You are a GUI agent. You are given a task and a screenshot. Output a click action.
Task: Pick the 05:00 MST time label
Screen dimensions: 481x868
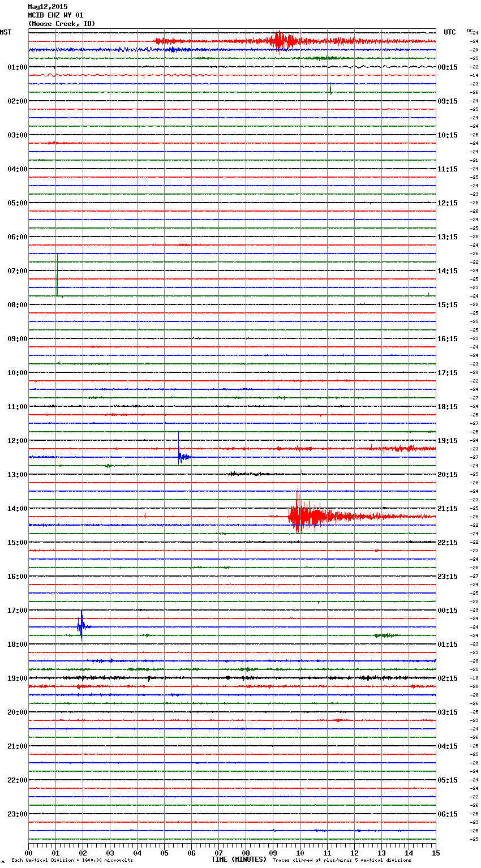click(18, 203)
